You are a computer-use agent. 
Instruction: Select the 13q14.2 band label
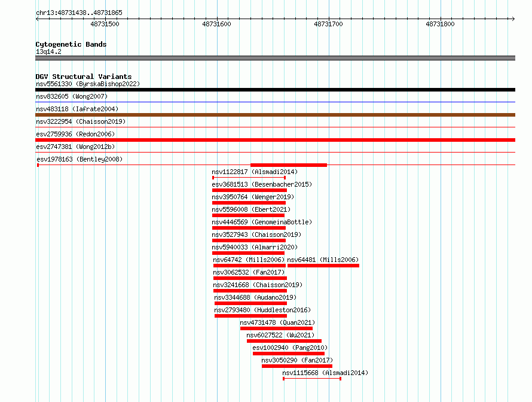[48, 51]
